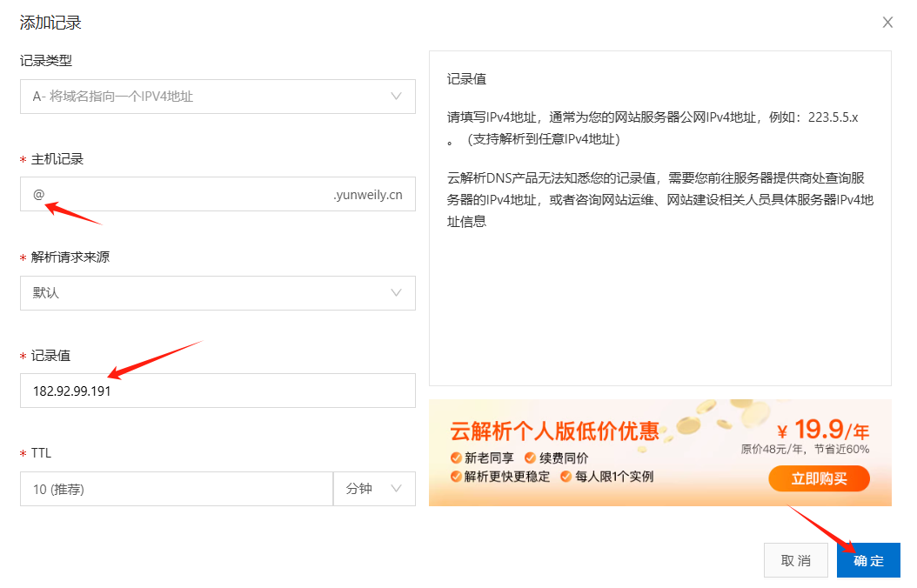Open the 记录类型 dropdown
The width and height of the screenshot is (917, 588).
[218, 97]
